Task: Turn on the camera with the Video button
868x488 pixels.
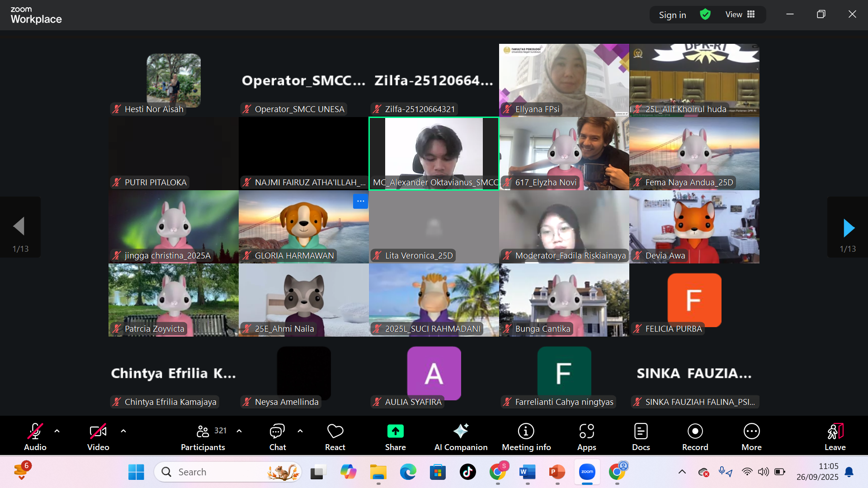Action: coord(98,436)
